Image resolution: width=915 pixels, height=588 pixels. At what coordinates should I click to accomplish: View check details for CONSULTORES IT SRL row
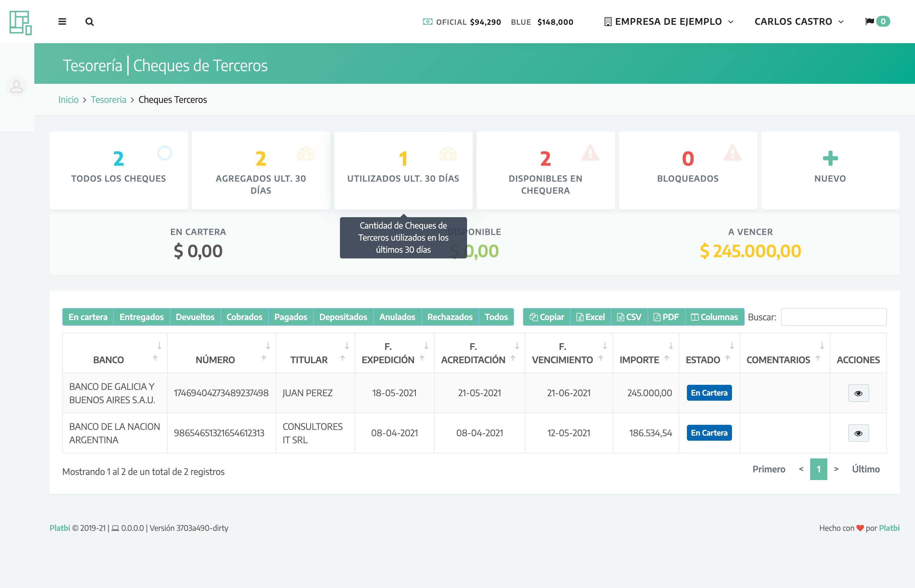coord(858,433)
